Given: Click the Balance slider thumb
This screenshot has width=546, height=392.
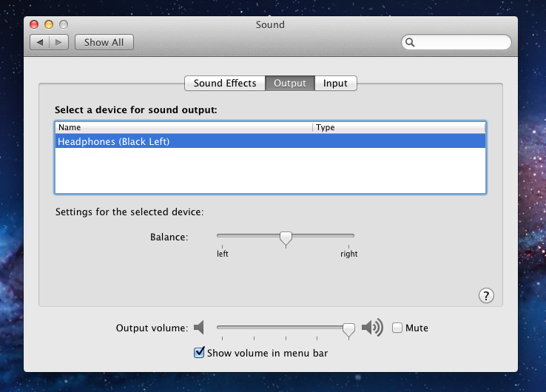Looking at the screenshot, I should (x=286, y=237).
